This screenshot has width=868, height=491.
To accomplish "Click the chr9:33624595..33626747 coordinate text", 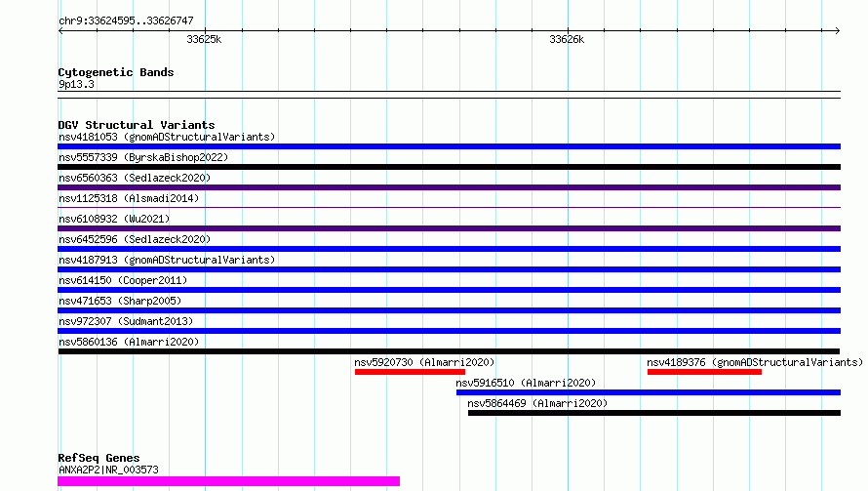I will click(x=126, y=21).
